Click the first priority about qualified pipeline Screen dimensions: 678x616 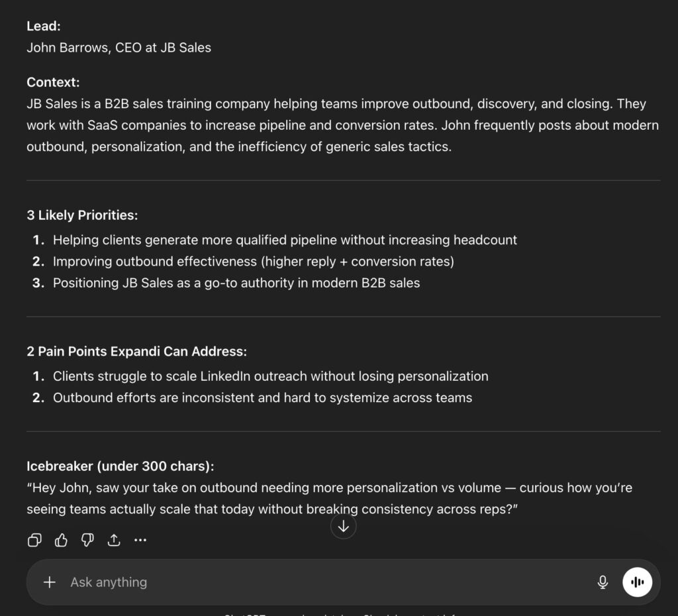pos(285,240)
